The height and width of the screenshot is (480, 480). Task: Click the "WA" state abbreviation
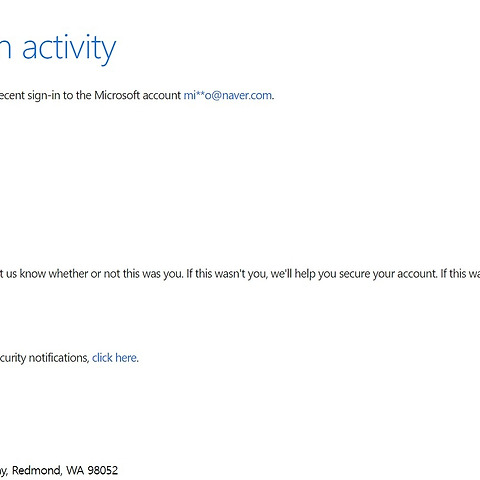click(x=75, y=470)
